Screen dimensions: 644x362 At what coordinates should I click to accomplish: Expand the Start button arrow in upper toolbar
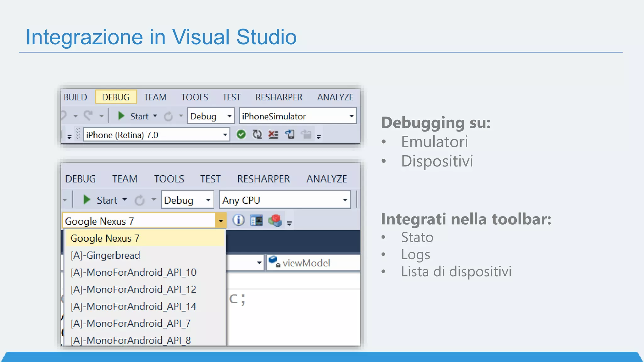(x=155, y=116)
